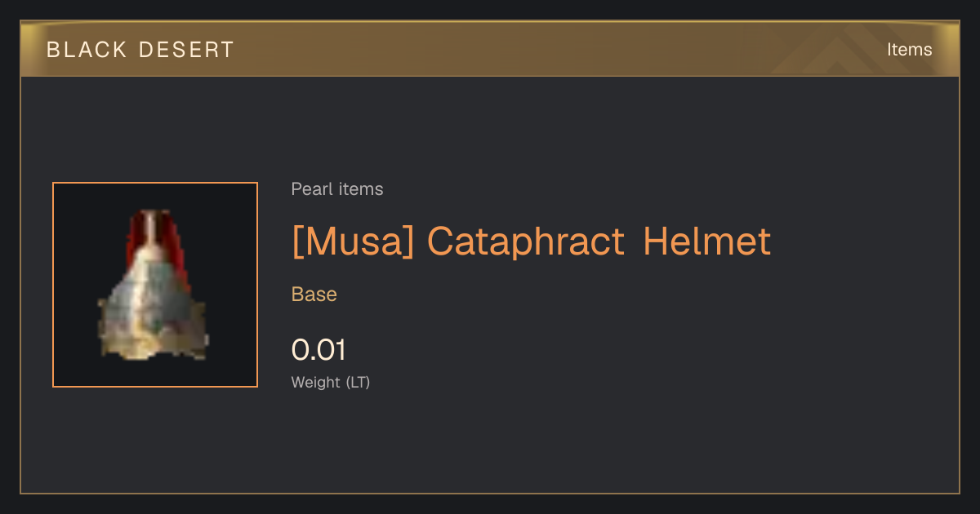Click the Weight (LT) caption
Viewport: 980px width, 514px height.
tap(331, 382)
